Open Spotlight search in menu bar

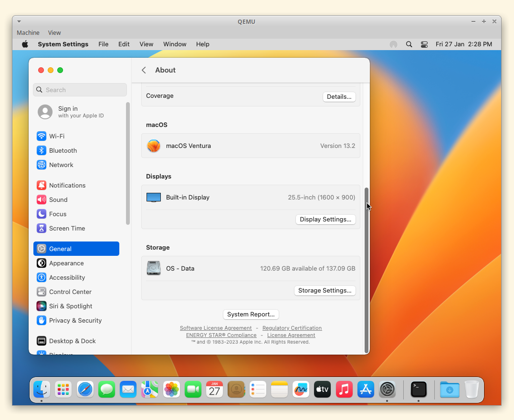(x=409, y=44)
